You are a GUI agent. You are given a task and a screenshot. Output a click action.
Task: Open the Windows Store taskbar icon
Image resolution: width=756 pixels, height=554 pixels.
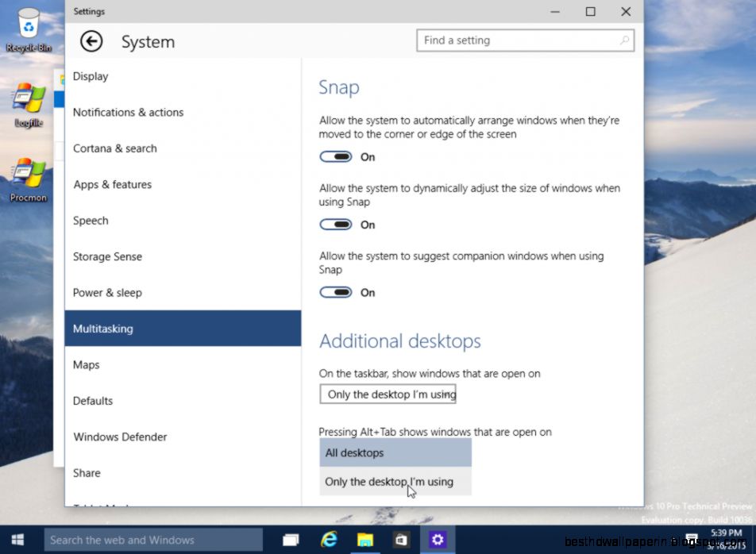[x=401, y=539]
